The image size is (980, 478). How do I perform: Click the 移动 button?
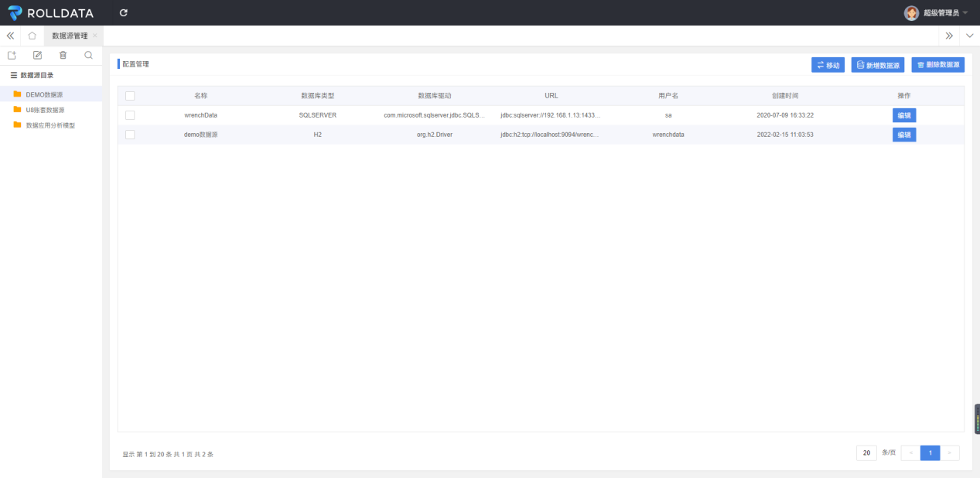click(828, 65)
